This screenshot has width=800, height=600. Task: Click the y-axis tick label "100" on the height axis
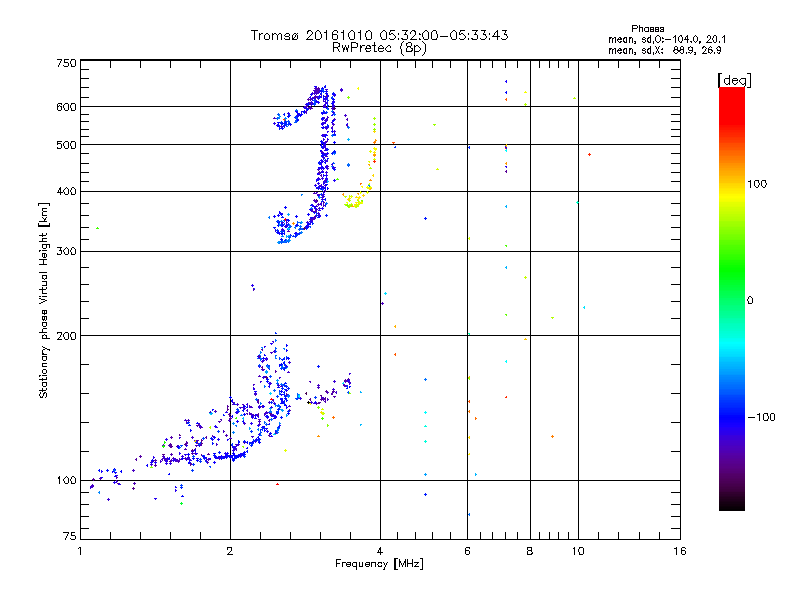click(66, 481)
